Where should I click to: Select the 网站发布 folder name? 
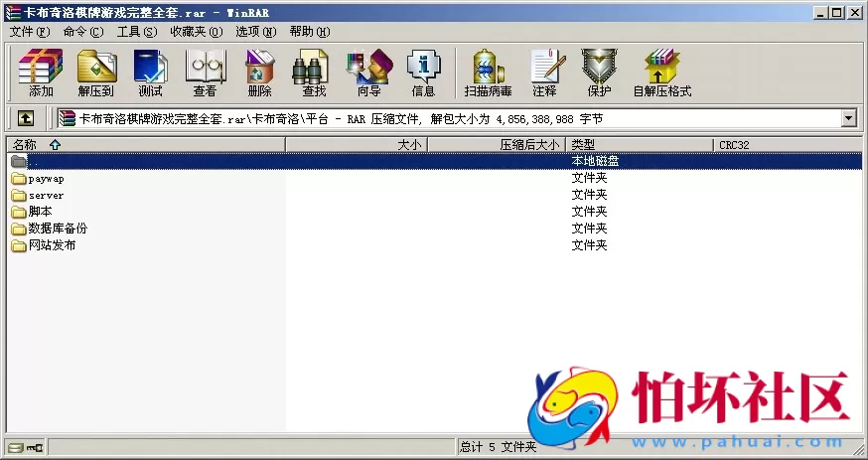point(52,244)
